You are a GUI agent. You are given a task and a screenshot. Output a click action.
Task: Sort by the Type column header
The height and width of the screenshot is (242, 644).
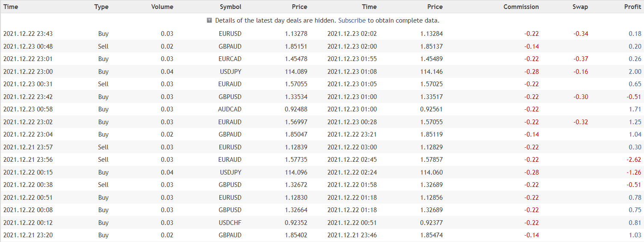(101, 7)
